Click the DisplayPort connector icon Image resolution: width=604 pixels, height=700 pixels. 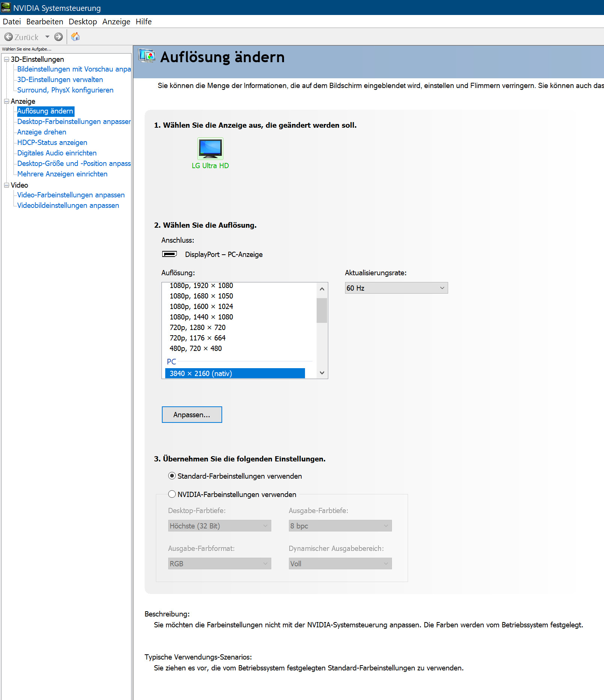click(169, 254)
